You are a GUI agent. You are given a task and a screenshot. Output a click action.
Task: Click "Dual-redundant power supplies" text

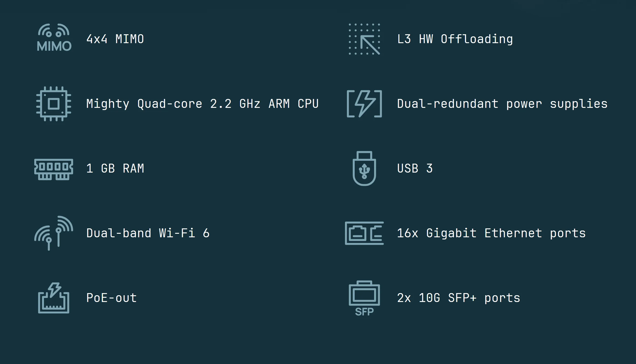point(502,104)
